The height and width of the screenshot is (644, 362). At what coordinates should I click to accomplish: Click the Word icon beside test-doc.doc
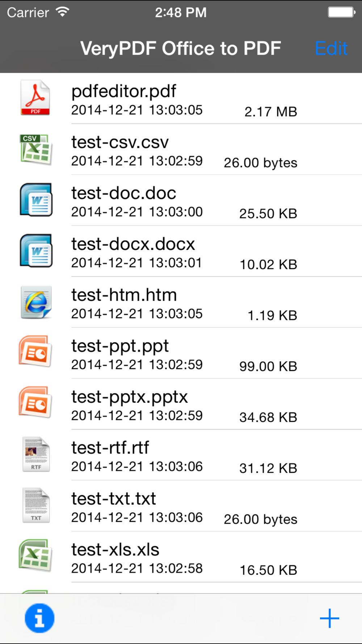pos(36,200)
